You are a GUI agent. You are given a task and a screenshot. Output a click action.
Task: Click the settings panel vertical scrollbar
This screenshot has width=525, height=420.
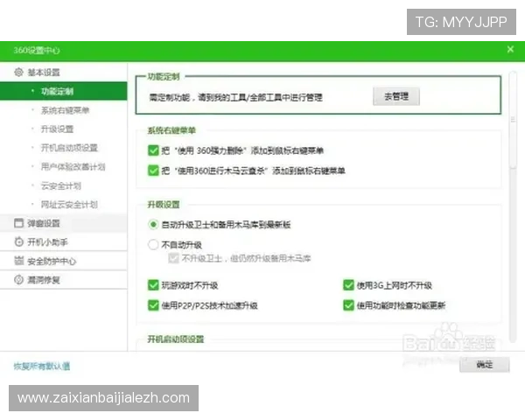[x=513, y=121]
